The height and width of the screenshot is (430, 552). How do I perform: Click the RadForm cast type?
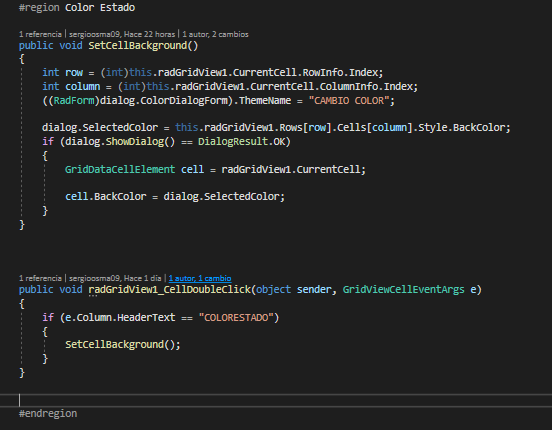(x=74, y=101)
